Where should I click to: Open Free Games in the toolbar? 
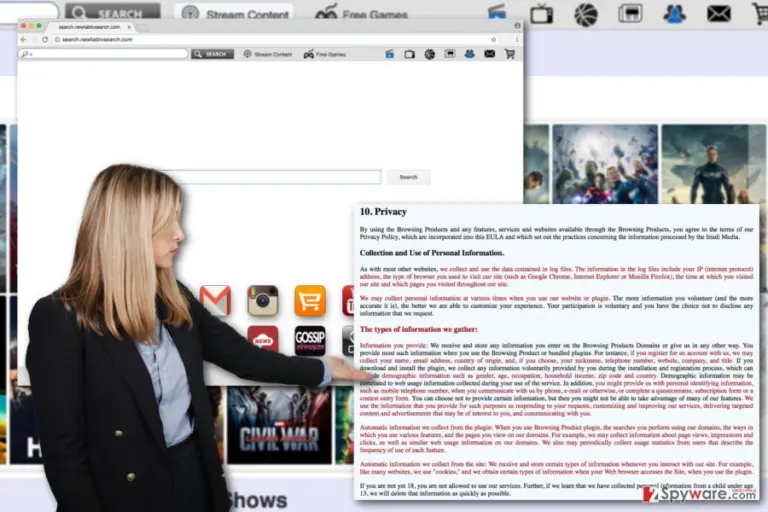(325, 54)
